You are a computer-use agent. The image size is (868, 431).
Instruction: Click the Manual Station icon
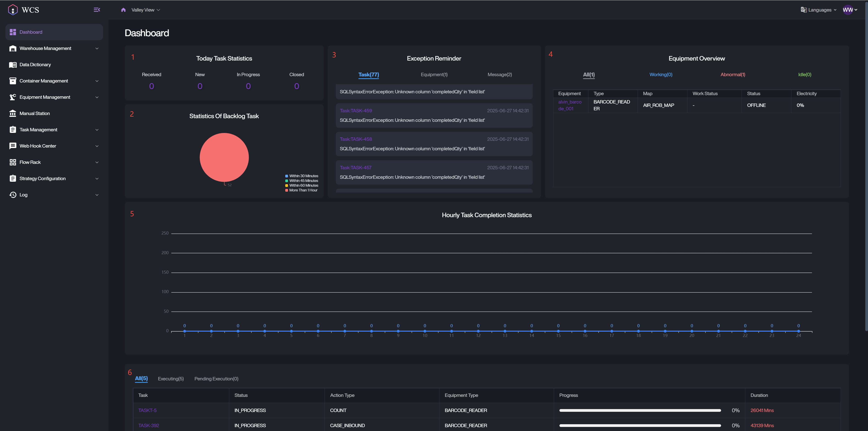[x=13, y=113]
